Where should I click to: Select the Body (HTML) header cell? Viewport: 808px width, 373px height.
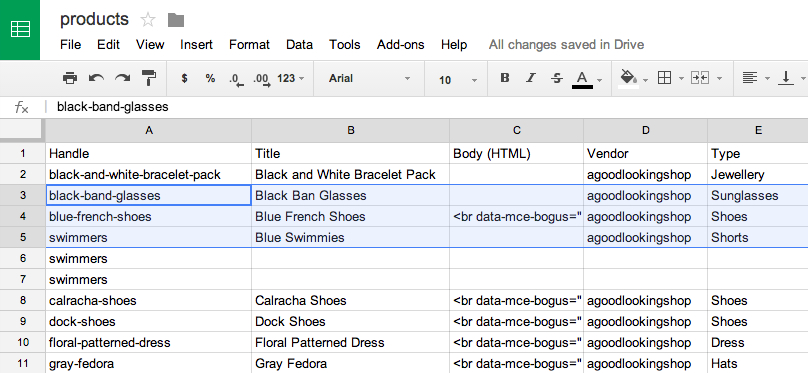coord(516,154)
